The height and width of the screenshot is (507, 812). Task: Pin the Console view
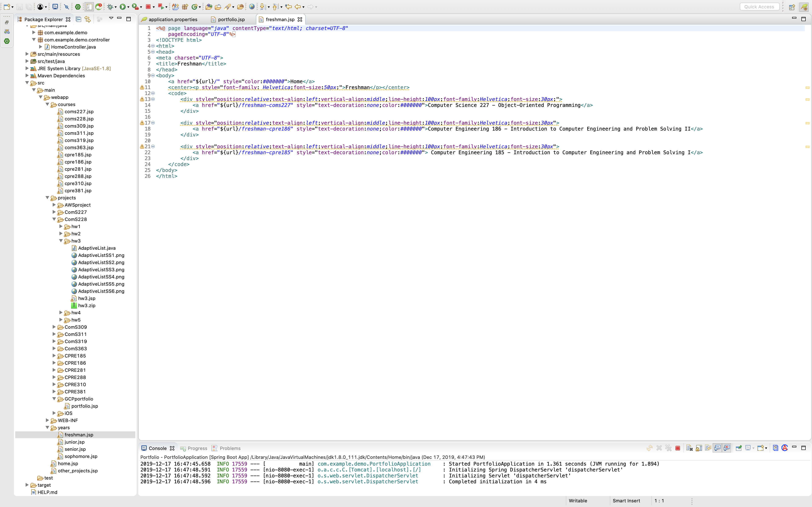click(738, 448)
